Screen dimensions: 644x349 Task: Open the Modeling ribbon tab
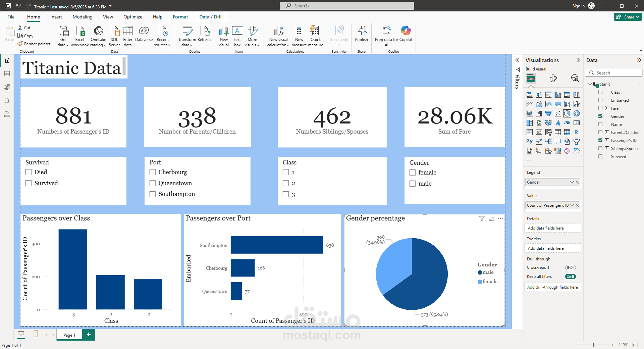[x=82, y=17]
